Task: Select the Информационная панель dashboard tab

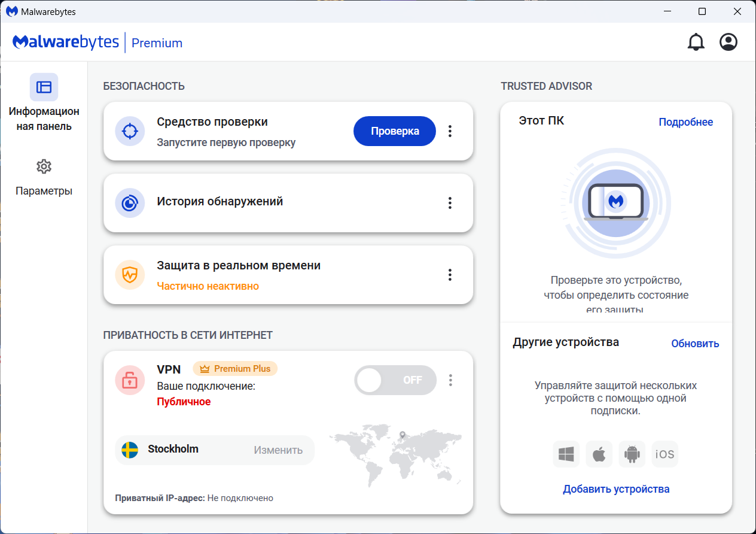Action: tap(44, 103)
